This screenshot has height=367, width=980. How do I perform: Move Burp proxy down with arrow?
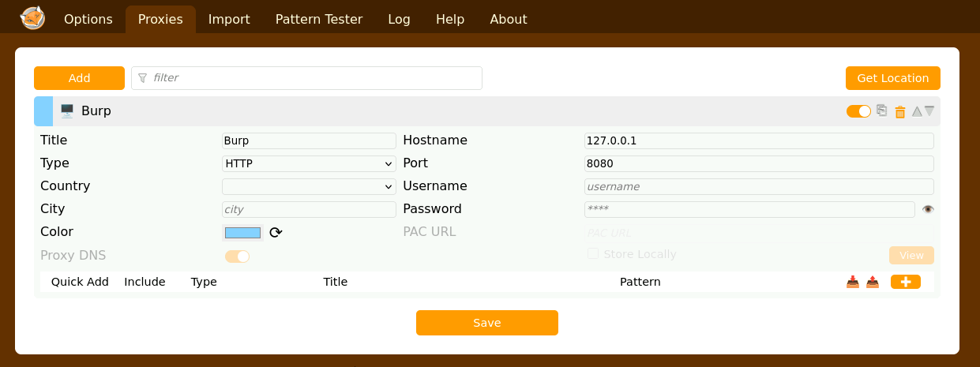[x=929, y=111]
